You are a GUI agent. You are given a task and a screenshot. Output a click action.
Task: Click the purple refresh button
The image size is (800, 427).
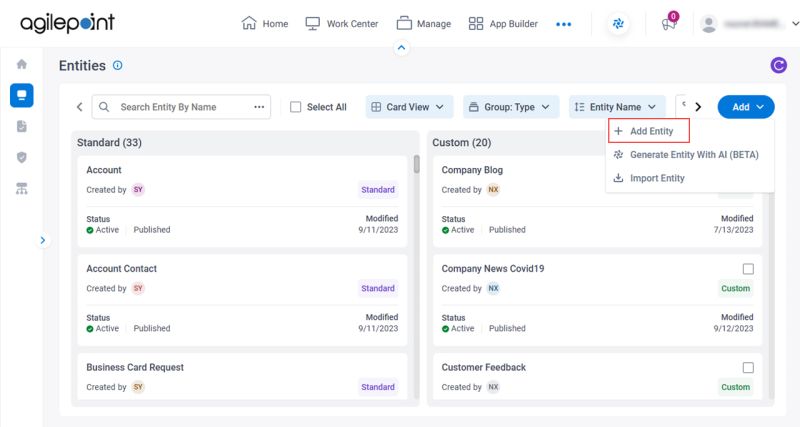[778, 65]
